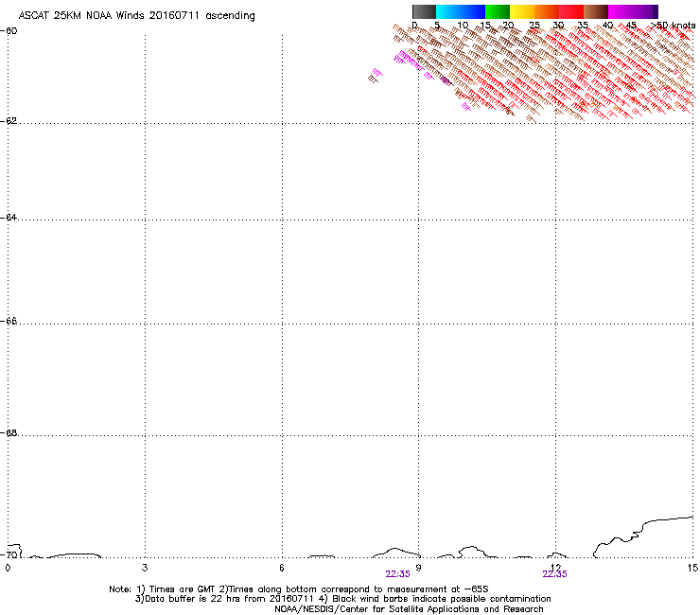Click the longitude 0 axis label

click(x=8, y=568)
